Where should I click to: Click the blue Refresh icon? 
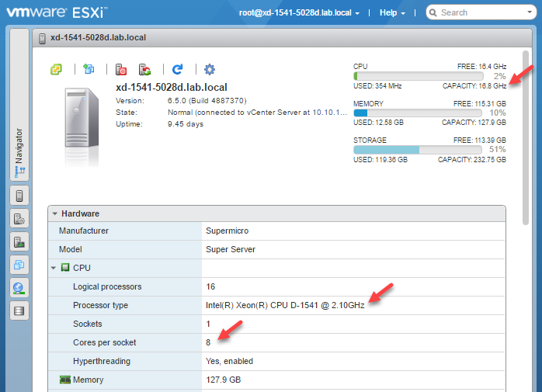click(177, 69)
